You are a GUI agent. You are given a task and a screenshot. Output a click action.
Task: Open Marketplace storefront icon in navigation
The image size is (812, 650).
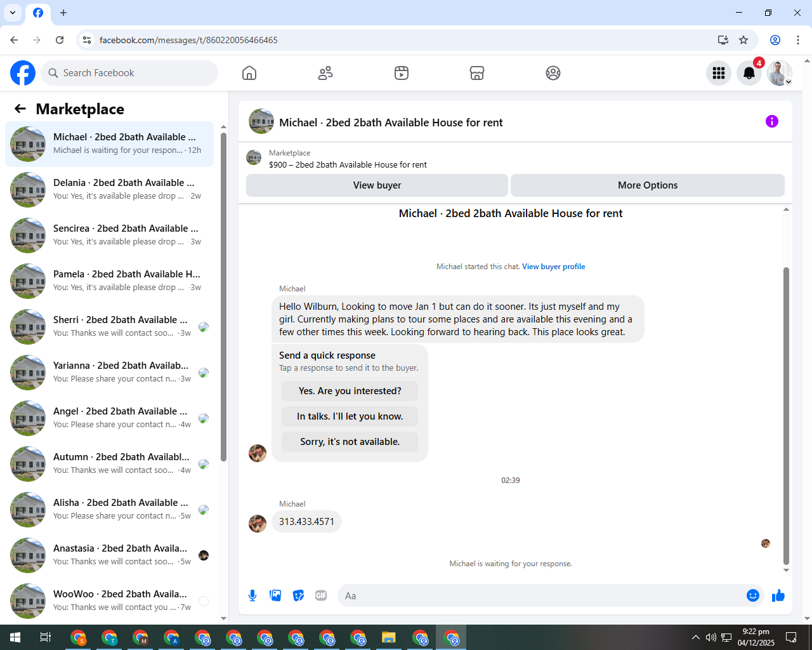[477, 73]
